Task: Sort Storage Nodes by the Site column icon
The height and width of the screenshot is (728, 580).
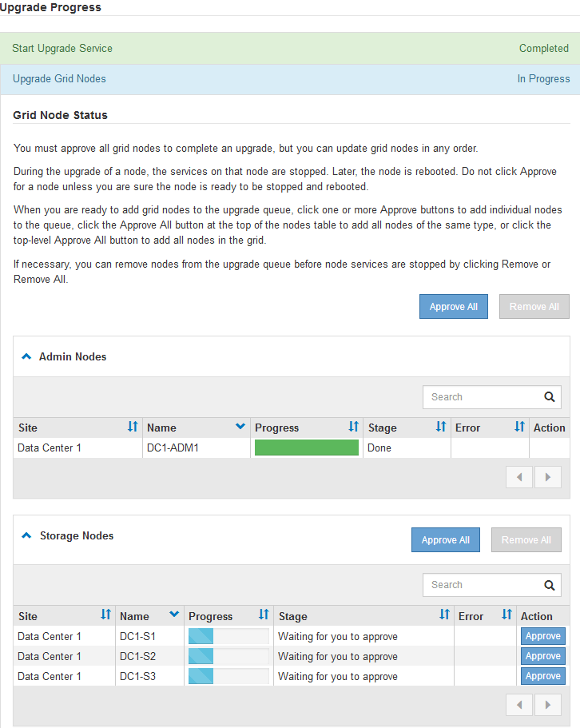Action: coord(105,615)
